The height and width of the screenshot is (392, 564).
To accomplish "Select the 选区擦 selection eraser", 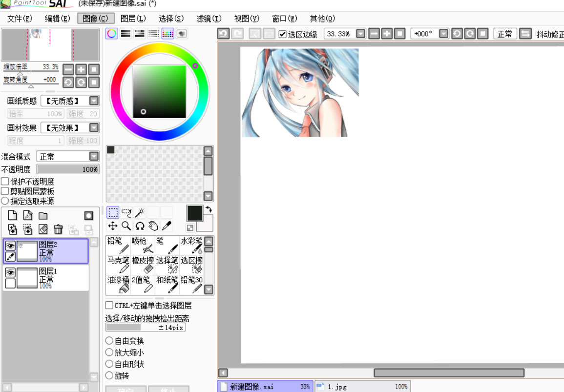I will pos(191,265).
